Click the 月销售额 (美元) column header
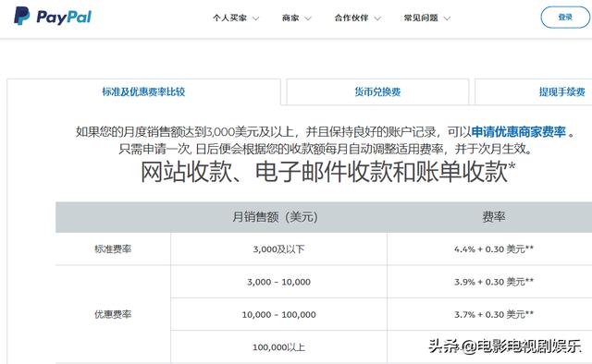Screen dimensions: 592x364 [x=275, y=217]
